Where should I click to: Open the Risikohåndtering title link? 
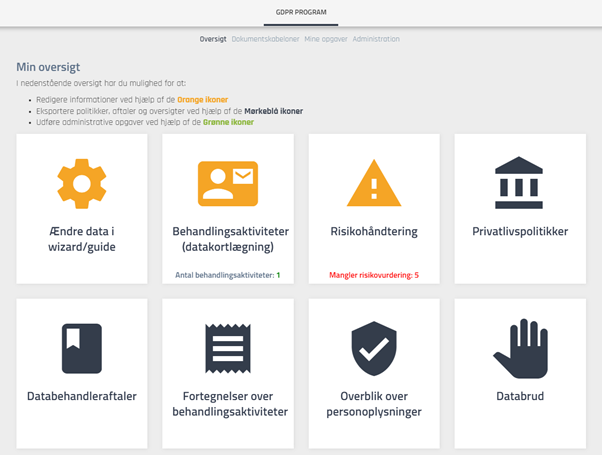[374, 232]
